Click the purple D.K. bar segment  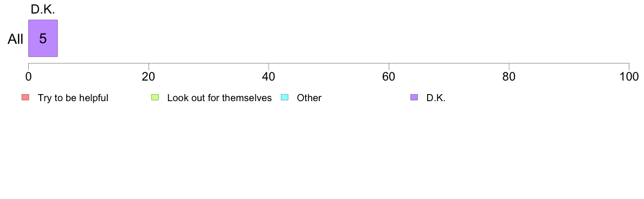point(43,38)
